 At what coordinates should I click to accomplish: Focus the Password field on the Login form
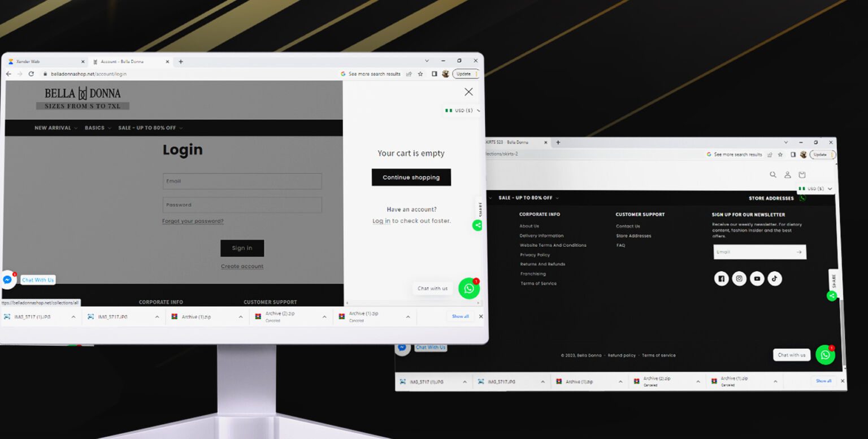pyautogui.click(x=242, y=205)
